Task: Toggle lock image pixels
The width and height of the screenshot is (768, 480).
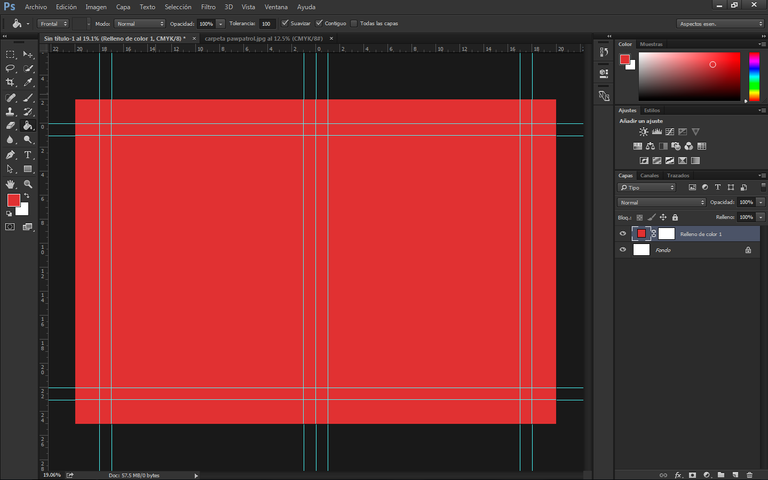Action: point(651,217)
